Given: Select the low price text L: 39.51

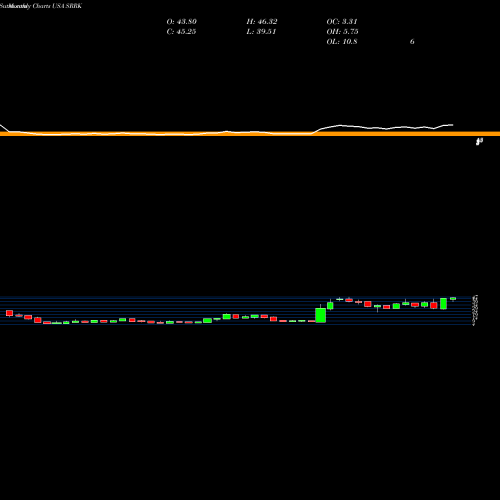Looking at the screenshot, I should coord(261,32).
